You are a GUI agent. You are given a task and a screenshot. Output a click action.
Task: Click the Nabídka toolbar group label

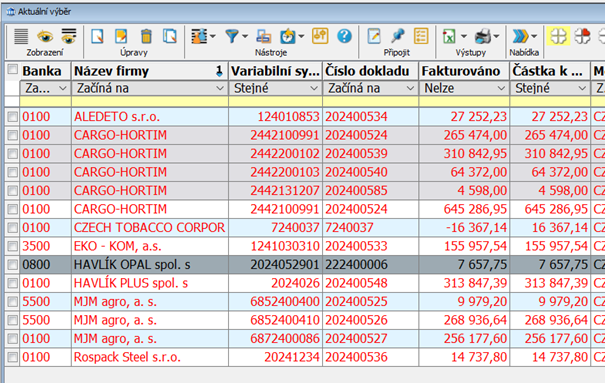pos(524,52)
